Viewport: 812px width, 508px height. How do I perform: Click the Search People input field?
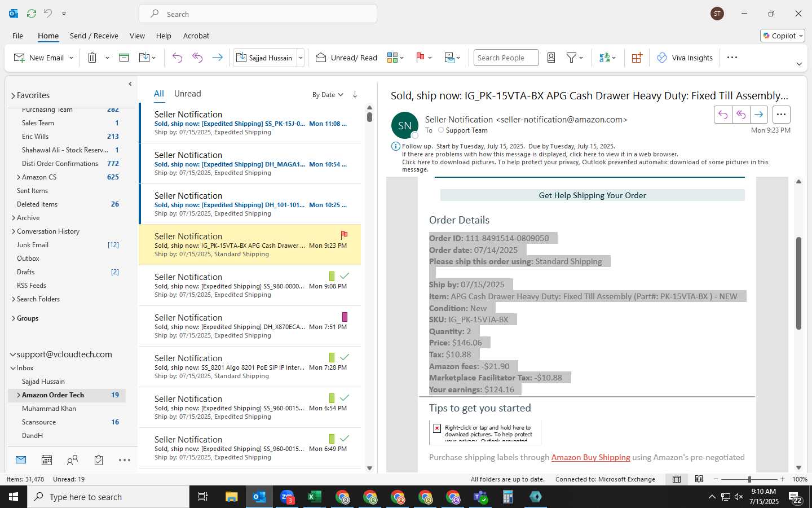click(x=506, y=58)
